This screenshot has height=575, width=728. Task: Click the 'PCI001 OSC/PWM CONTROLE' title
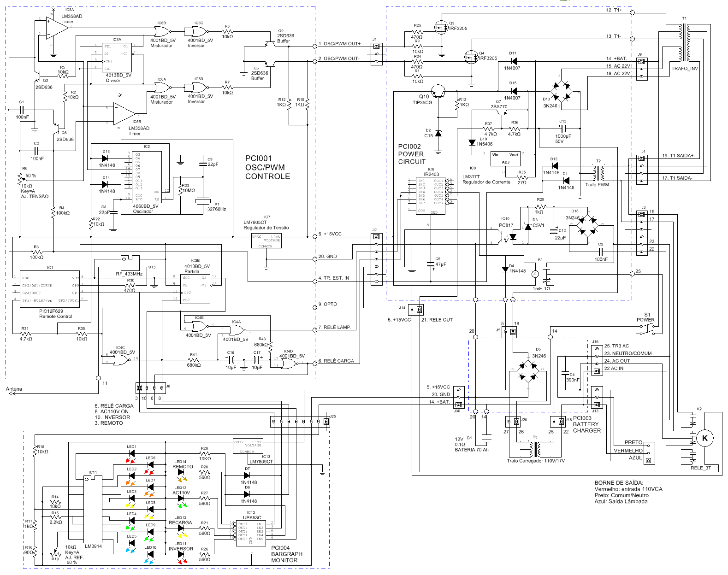point(267,167)
